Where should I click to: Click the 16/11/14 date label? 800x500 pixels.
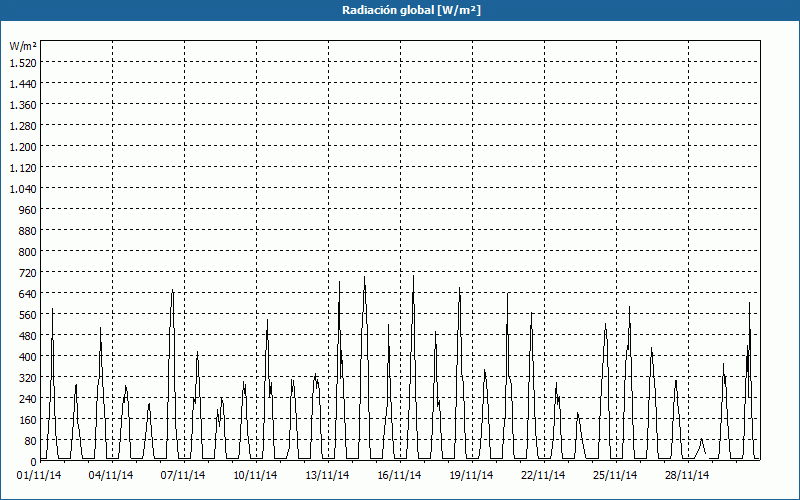pyautogui.click(x=399, y=476)
